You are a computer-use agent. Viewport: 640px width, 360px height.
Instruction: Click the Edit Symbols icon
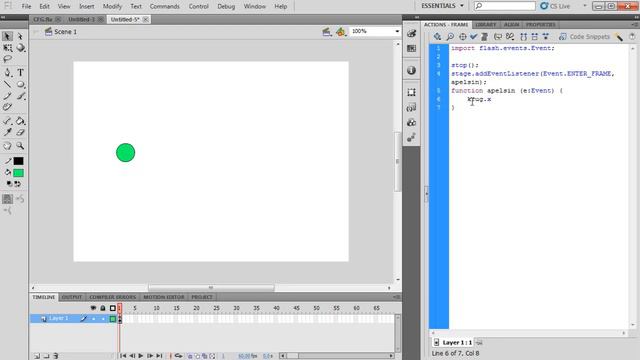pos(340,31)
